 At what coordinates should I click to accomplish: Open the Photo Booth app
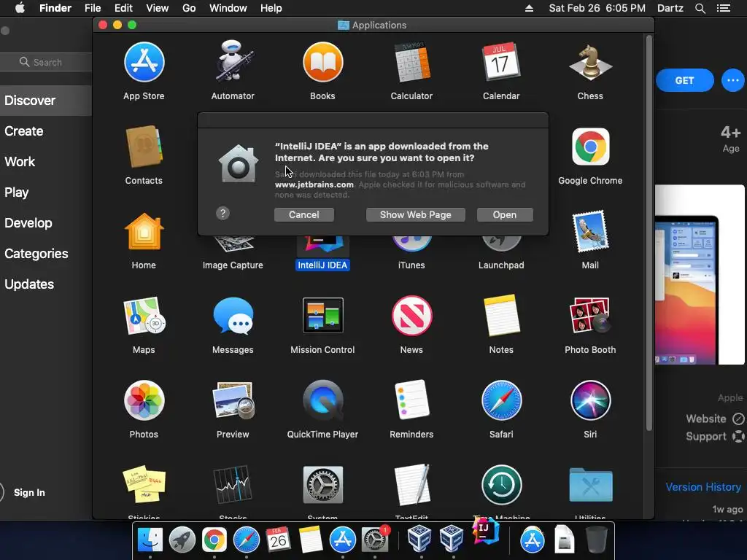pyautogui.click(x=590, y=316)
